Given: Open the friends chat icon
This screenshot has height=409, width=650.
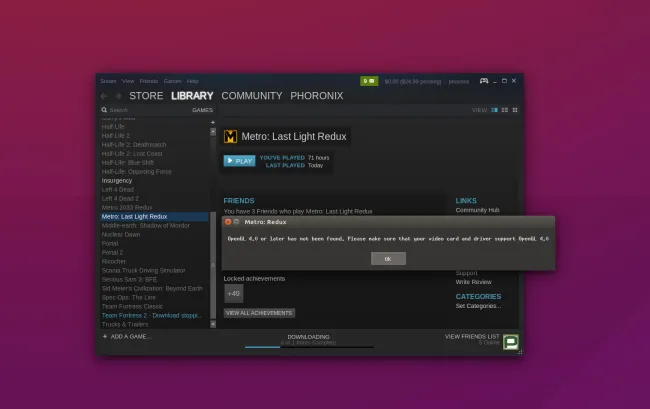Looking at the screenshot, I should coord(511,342).
